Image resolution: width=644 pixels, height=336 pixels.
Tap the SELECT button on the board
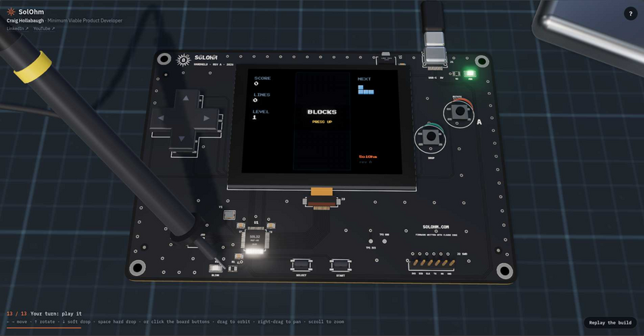pos(302,265)
